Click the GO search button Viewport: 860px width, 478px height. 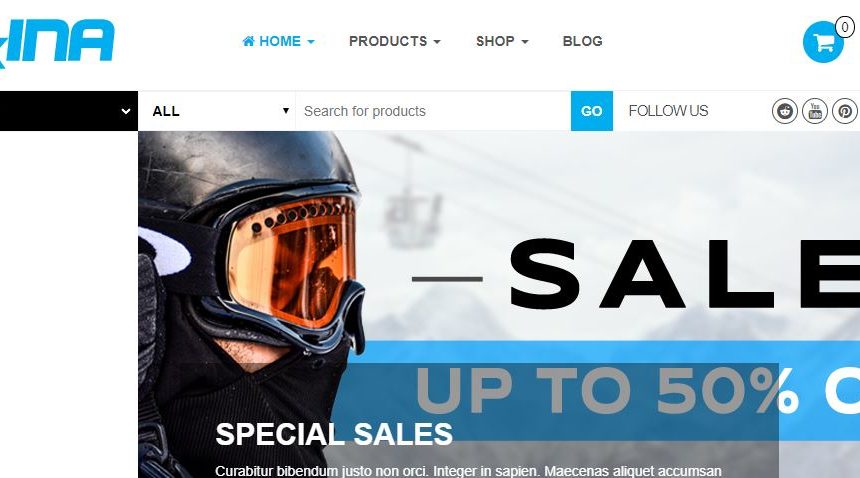pos(592,111)
